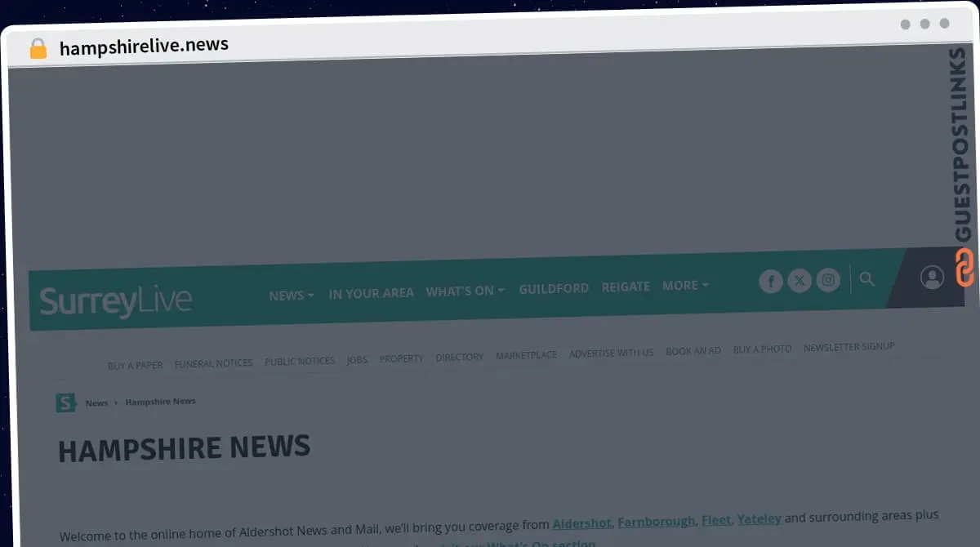Image resolution: width=980 pixels, height=547 pixels.
Task: Open the SurreyLive Facebook page icon
Action: (771, 282)
